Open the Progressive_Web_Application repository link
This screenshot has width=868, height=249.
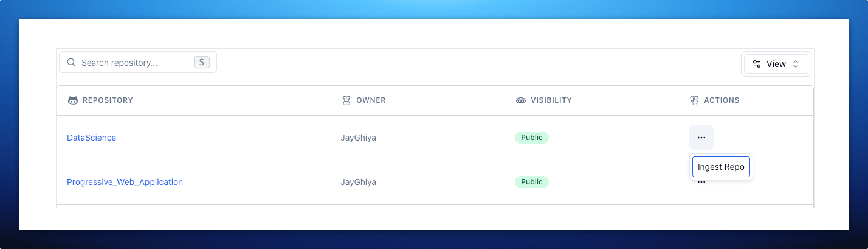pos(125,182)
